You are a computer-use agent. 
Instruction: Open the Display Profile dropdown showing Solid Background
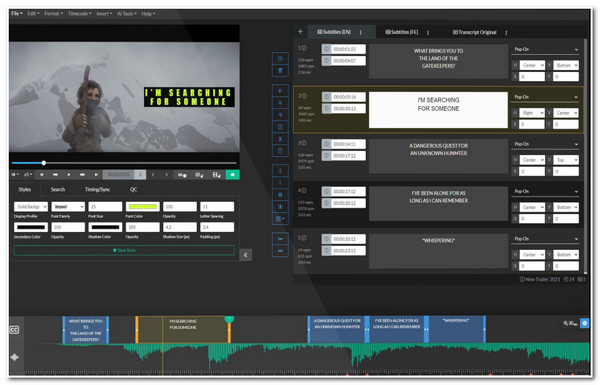(31, 207)
